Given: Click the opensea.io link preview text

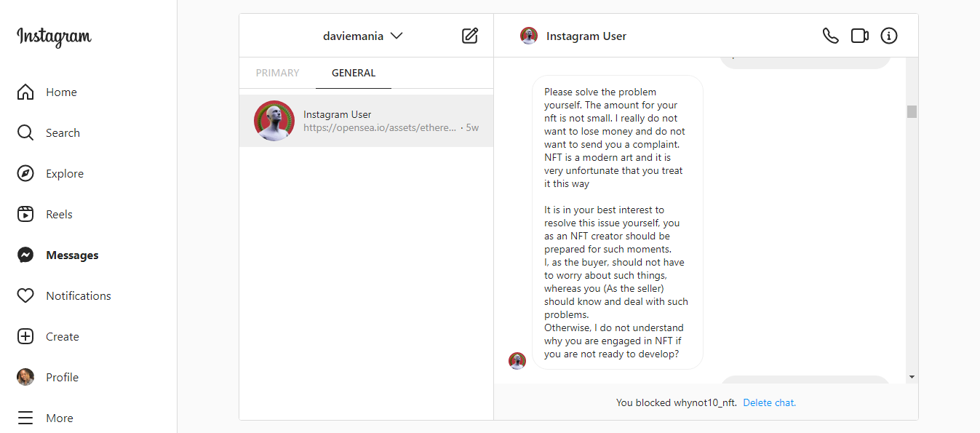Looking at the screenshot, I should pos(380,127).
